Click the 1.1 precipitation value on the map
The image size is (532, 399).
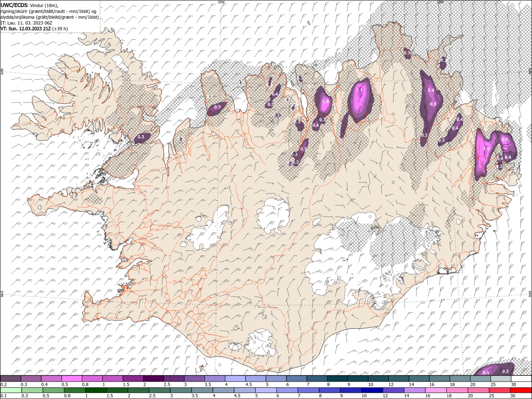tap(360, 91)
